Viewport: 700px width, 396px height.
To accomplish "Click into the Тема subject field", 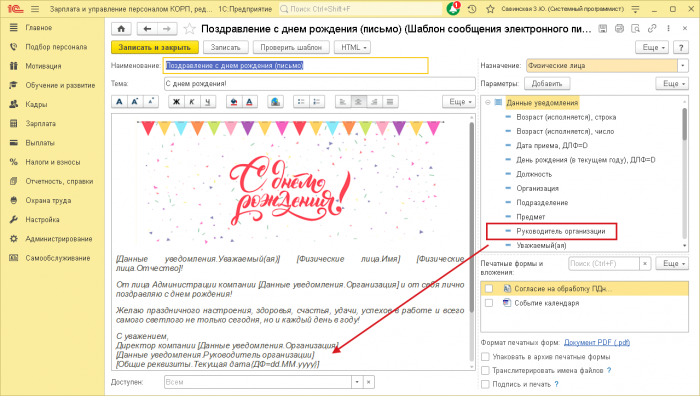I will 320,83.
